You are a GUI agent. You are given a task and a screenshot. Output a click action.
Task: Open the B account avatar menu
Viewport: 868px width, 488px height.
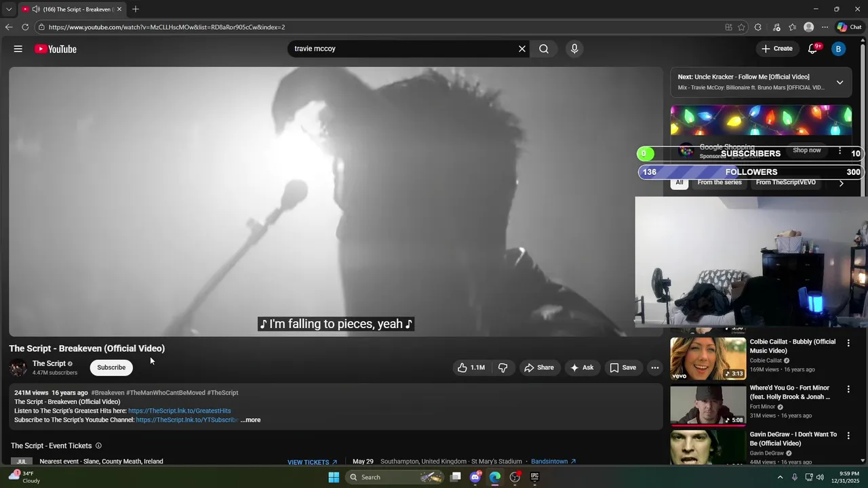pos(838,49)
